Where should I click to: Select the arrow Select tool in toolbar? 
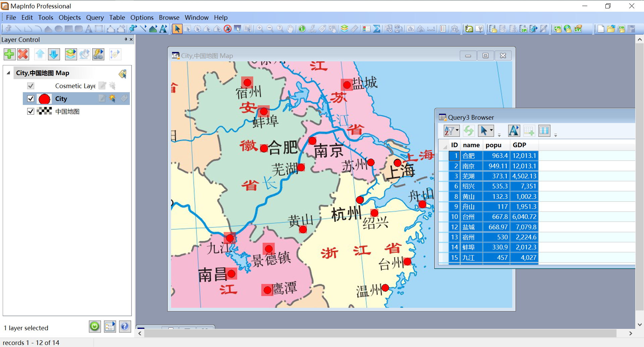[177, 29]
